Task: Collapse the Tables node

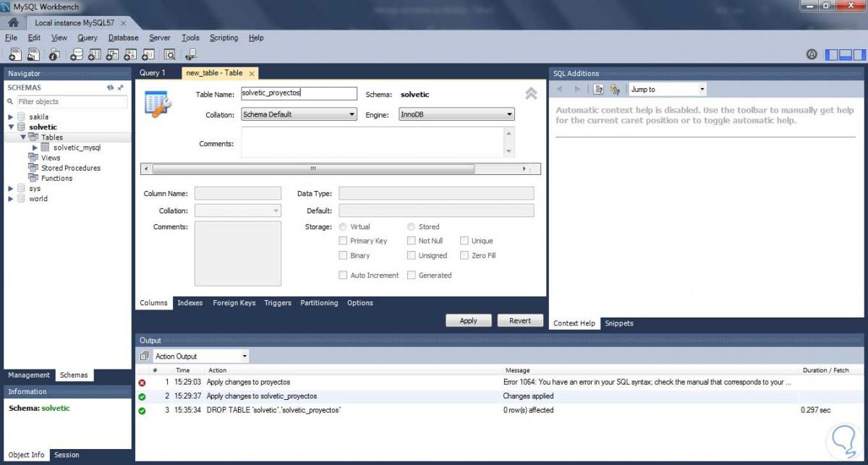Action: [23, 137]
